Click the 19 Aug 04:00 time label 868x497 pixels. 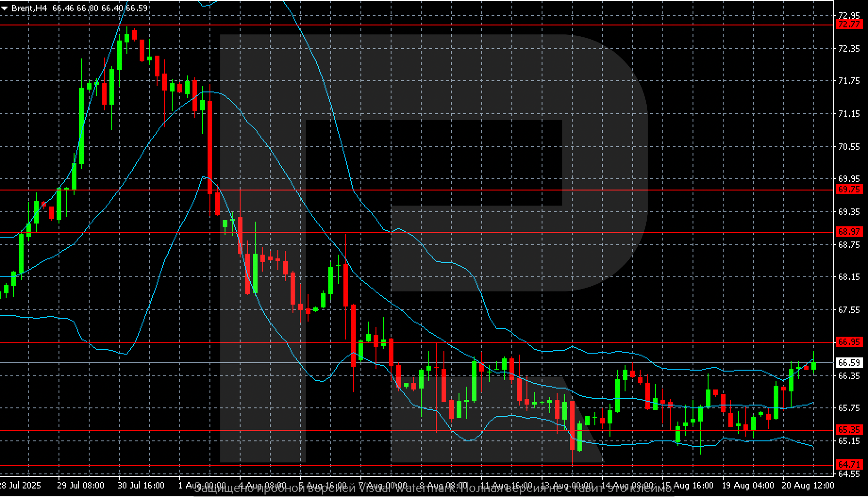(x=750, y=485)
